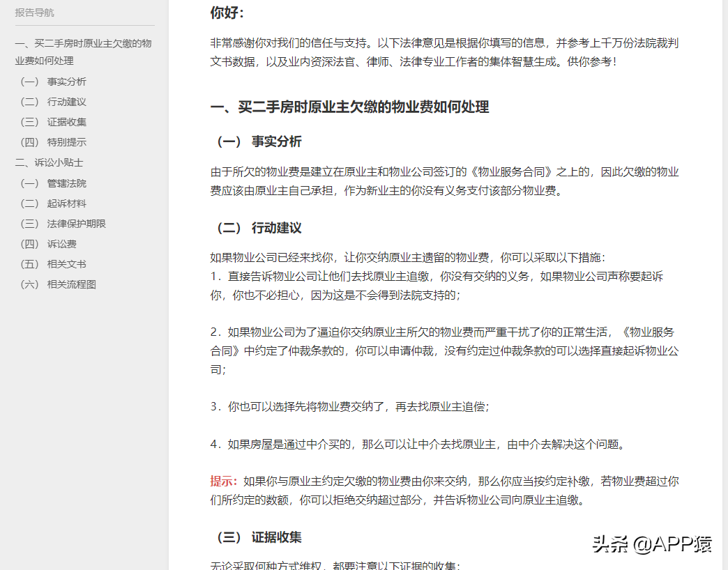Open (三) 法律保护期限 in navigation
This screenshot has height=570, width=728.
click(x=63, y=224)
